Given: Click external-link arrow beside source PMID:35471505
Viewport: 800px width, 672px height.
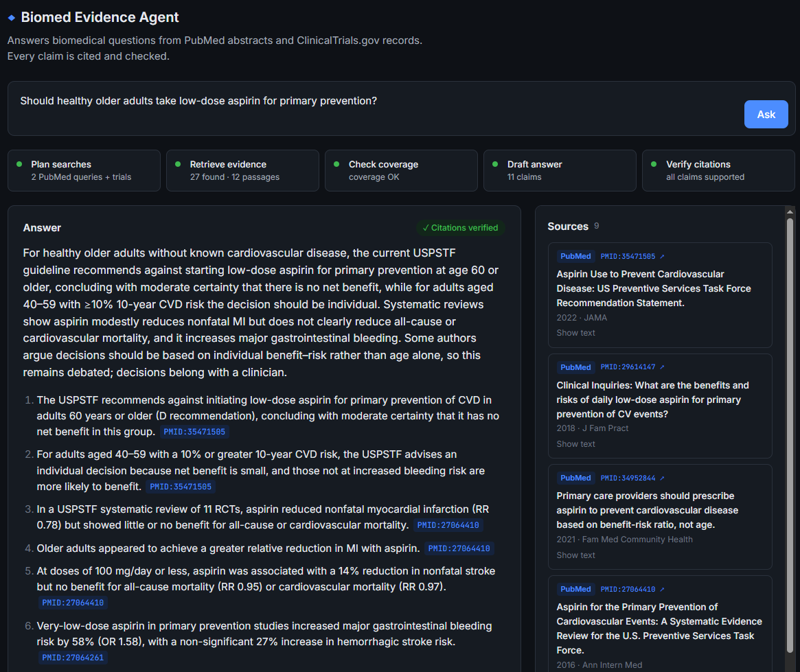Looking at the screenshot, I should pos(662,257).
